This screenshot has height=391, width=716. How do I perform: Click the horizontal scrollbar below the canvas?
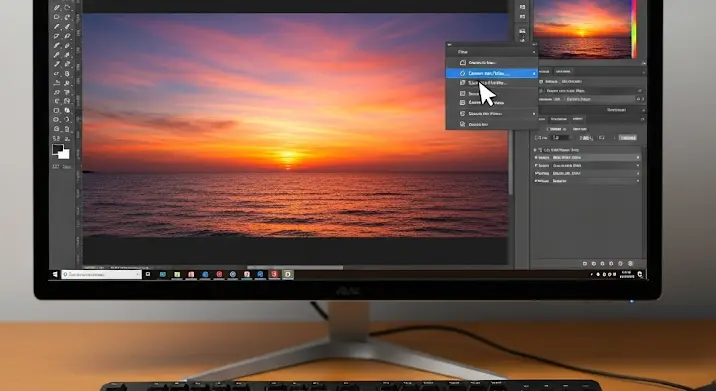click(295, 267)
